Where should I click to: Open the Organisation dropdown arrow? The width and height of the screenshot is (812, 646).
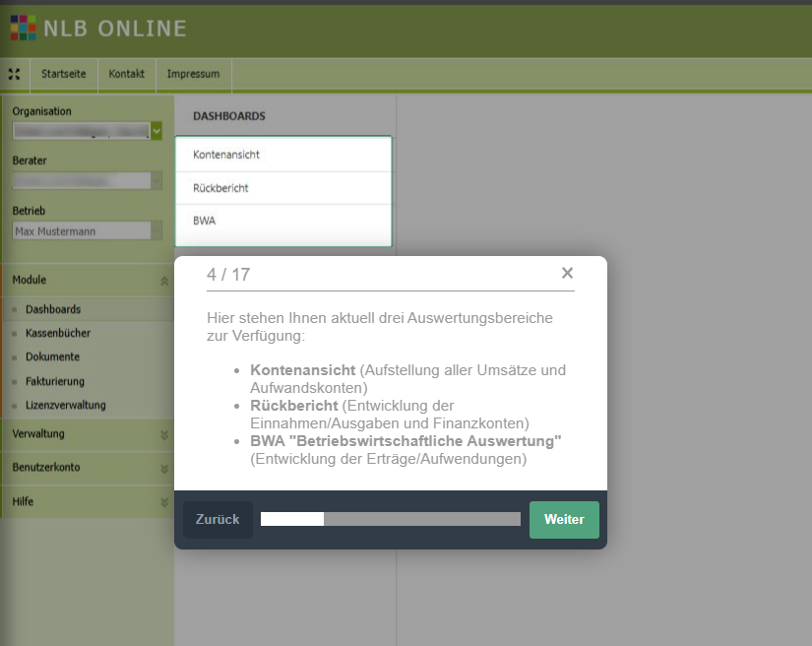[156, 131]
